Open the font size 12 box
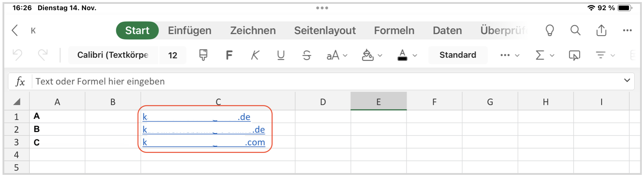Screen dimensions: 644x178 (173, 55)
